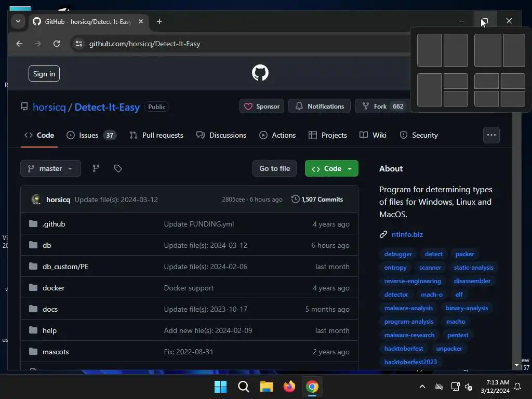Open commit hash 2805cee
This screenshot has width=532, height=399.
click(233, 199)
